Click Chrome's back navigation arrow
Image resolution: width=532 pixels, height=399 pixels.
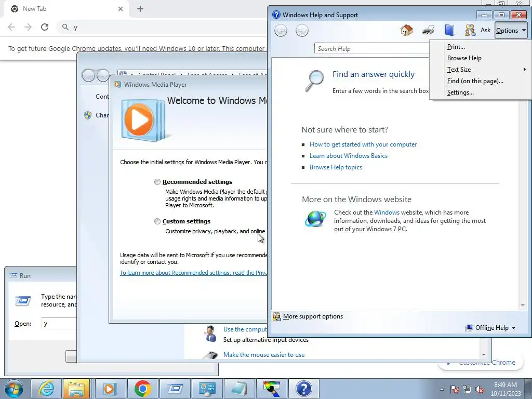(11, 27)
